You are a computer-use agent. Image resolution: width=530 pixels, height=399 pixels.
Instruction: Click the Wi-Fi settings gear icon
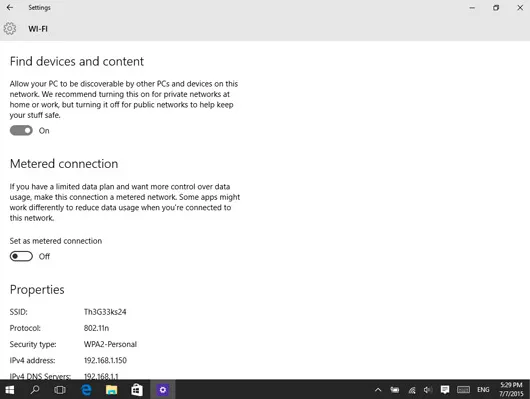(10, 29)
